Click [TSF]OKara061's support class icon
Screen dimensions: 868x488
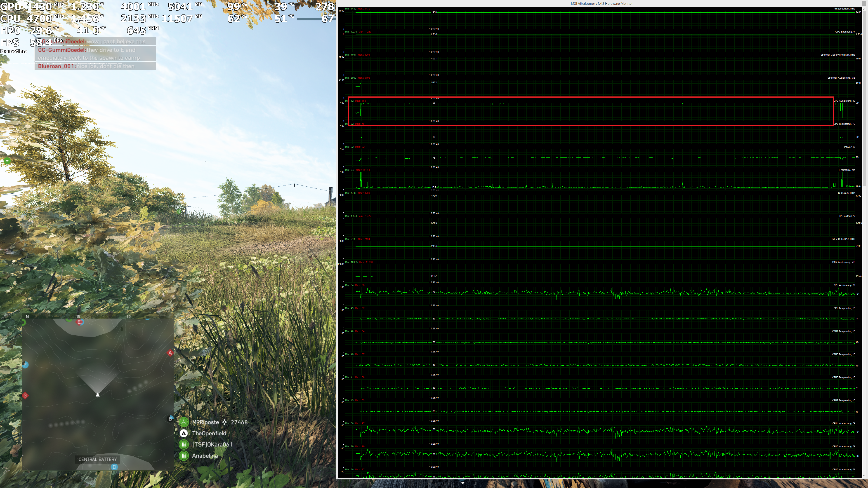184,444
